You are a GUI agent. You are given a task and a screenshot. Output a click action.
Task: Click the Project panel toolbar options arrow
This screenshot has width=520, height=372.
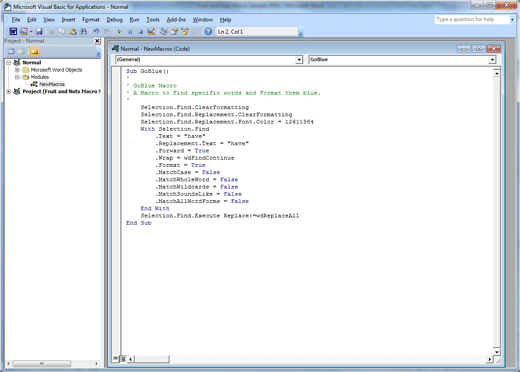98,53
